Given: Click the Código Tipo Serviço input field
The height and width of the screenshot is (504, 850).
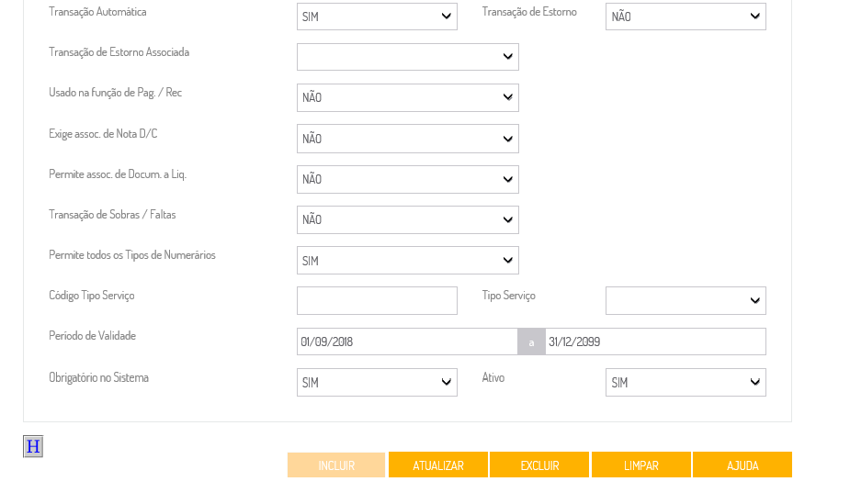Looking at the screenshot, I should point(377,300).
